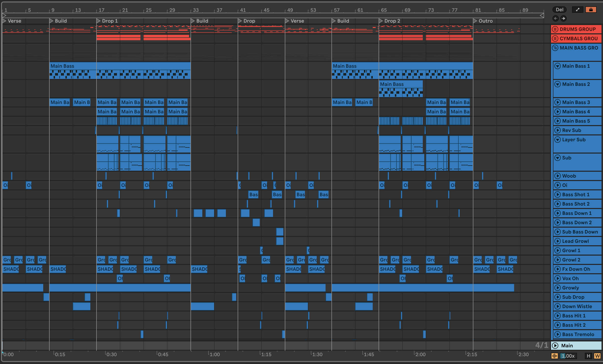This screenshot has width=603, height=364.
Task: Click the previous locator left arrow
Action: point(556,18)
